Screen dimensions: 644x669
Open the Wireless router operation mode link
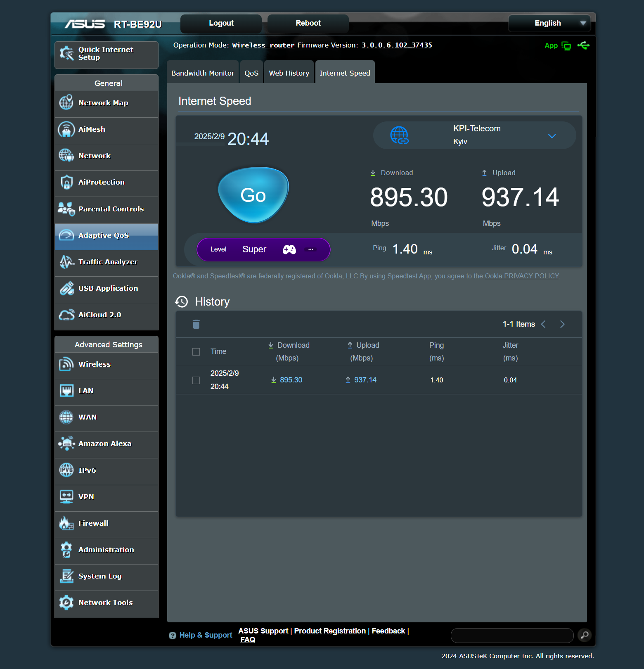pyautogui.click(x=263, y=45)
